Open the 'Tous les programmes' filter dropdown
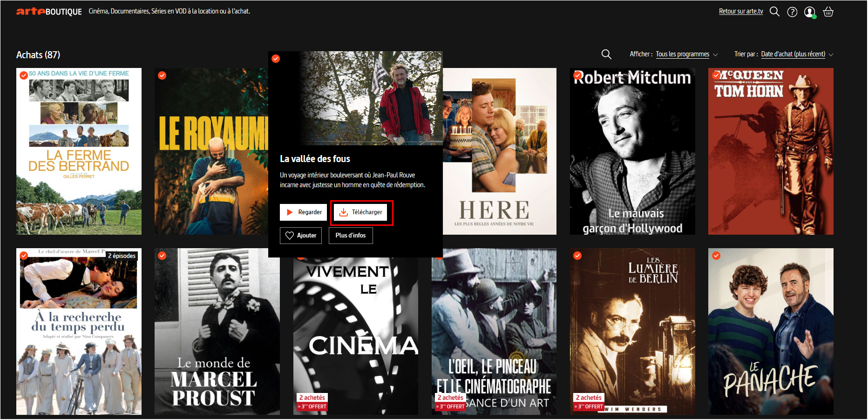Viewport: 868px width, 420px height. (687, 54)
